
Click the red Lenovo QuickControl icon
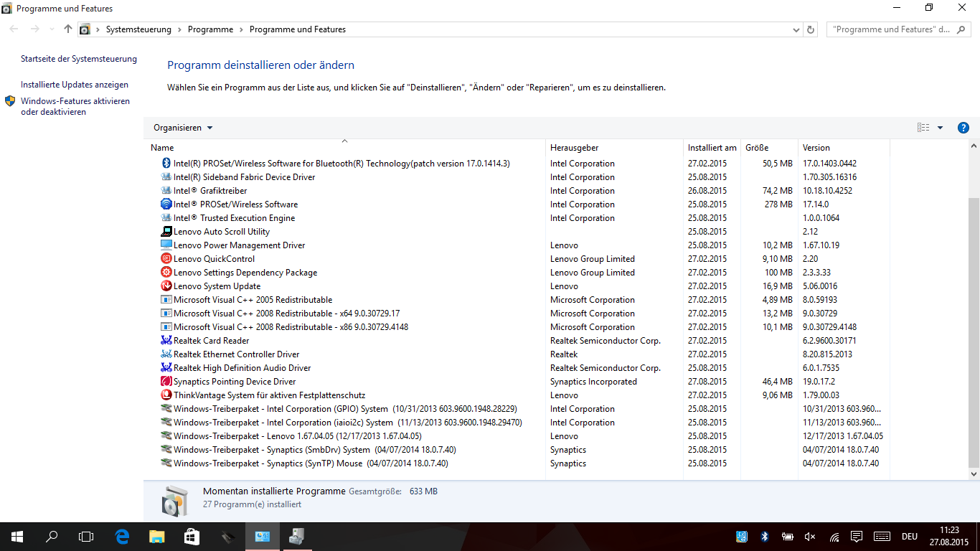[166, 259]
